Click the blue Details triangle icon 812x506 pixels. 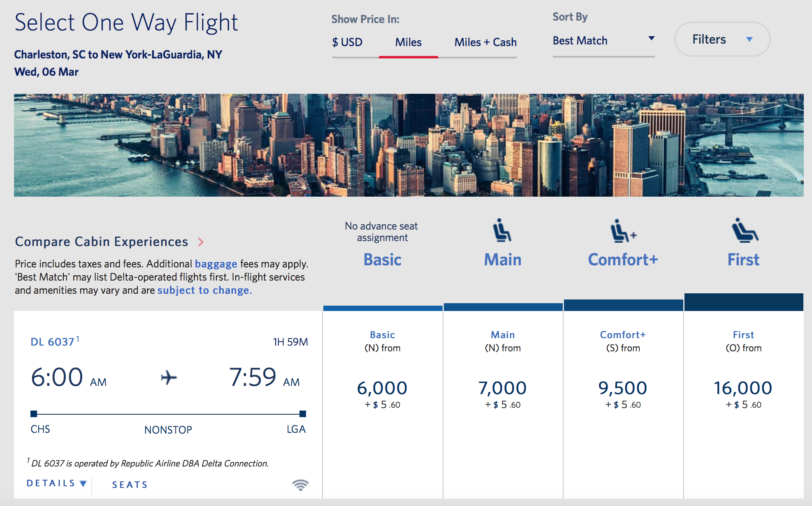[83, 483]
